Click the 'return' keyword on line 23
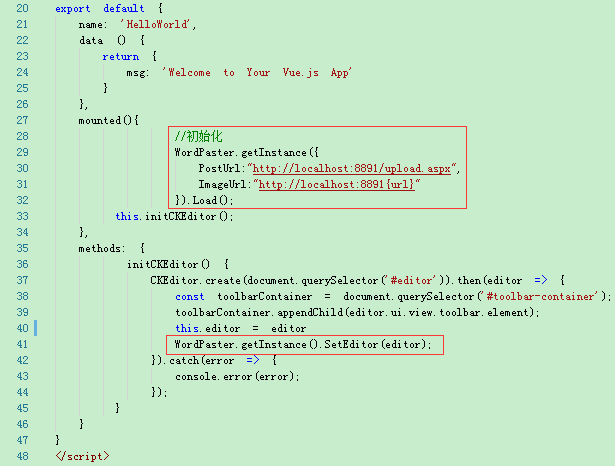This screenshot has height=466, width=615. pyautogui.click(x=121, y=56)
